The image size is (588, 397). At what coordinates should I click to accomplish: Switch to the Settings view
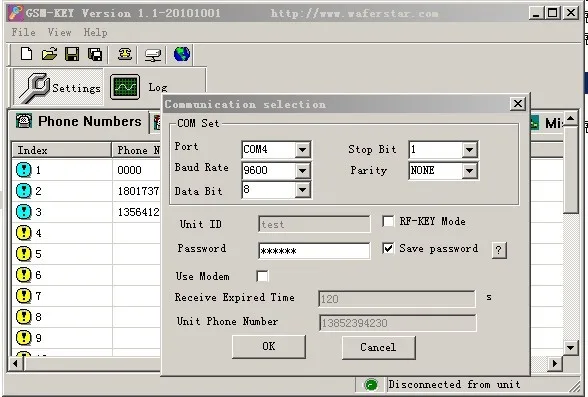58,88
